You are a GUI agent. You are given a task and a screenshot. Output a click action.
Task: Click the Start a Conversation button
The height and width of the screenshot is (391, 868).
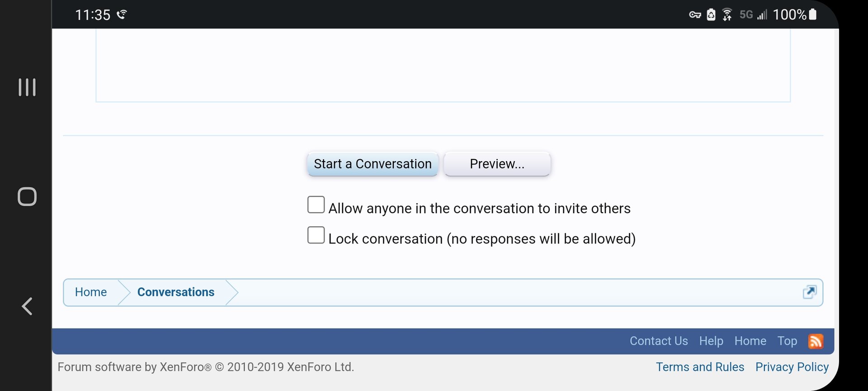coord(373,164)
